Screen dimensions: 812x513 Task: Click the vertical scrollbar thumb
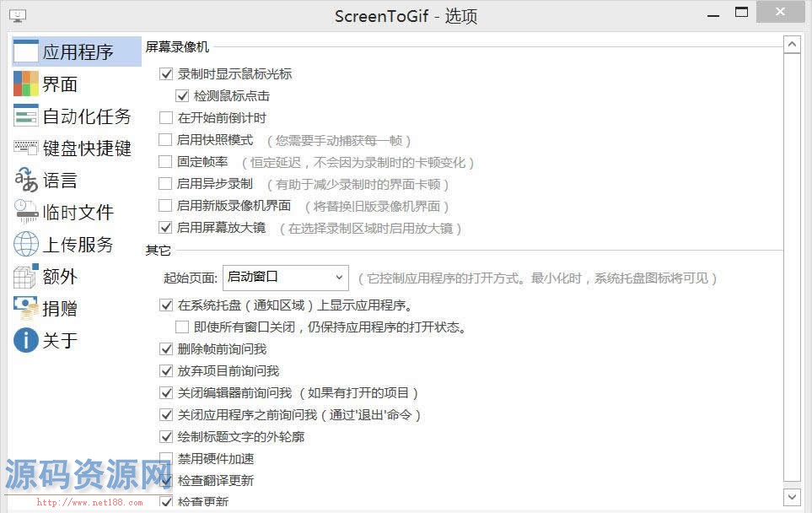coord(792,267)
